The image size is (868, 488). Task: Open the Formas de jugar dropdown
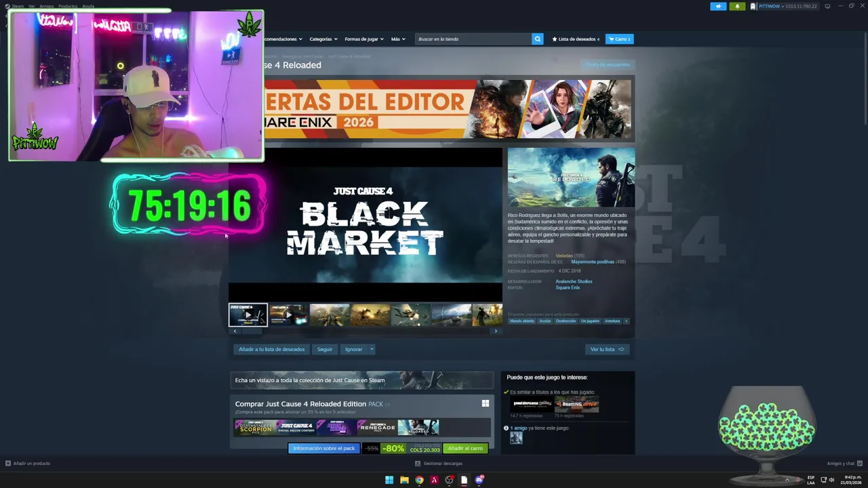pyautogui.click(x=364, y=39)
